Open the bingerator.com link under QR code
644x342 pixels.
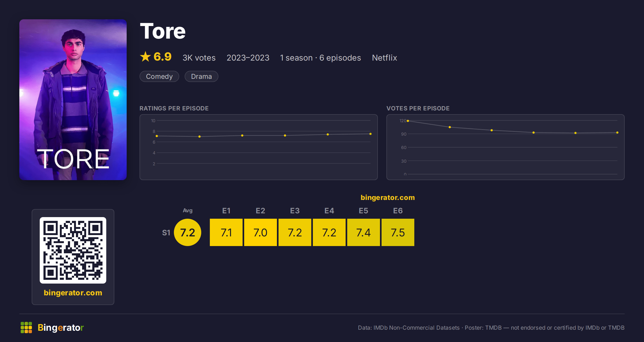(x=73, y=293)
